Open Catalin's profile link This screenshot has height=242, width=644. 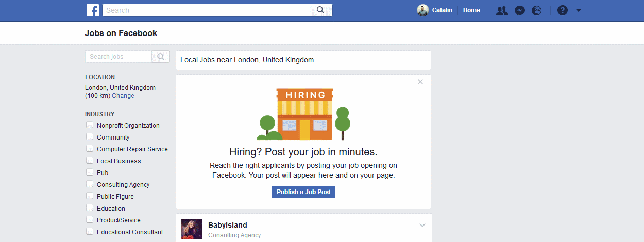pyautogui.click(x=442, y=10)
